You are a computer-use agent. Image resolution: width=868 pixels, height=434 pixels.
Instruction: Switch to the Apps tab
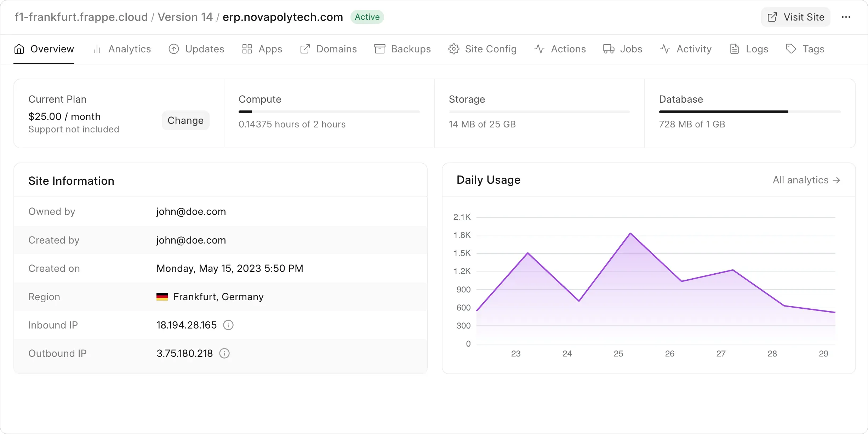(x=270, y=49)
